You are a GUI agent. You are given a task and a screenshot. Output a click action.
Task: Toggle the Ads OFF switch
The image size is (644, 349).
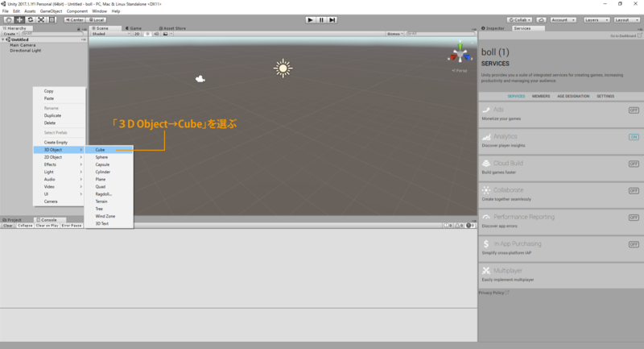coord(634,110)
